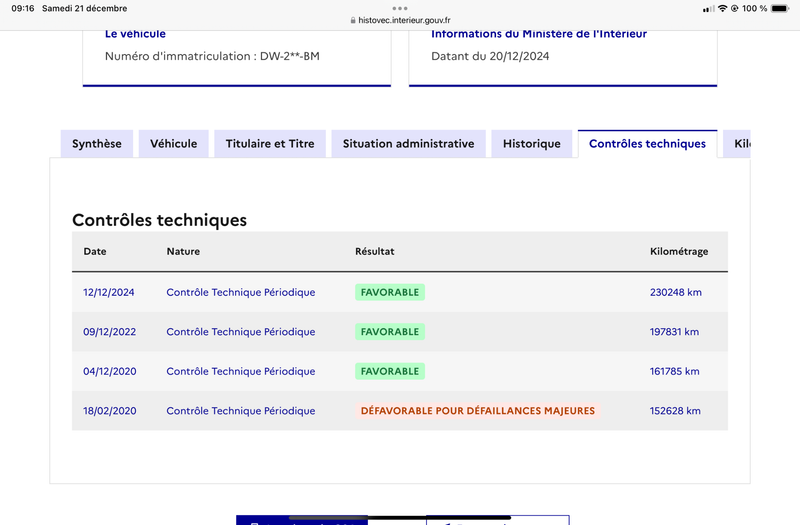Screen dimensions: 800x525
Task: Tap the orientation lock status icon
Action: pyautogui.click(x=735, y=8)
